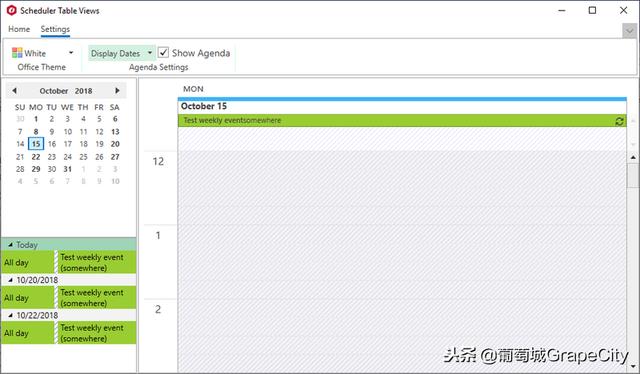Toggle the Show Agenda checkbox
The width and height of the screenshot is (640, 374).
click(163, 53)
